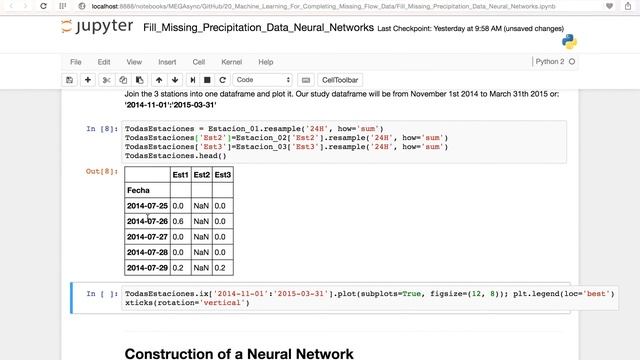
Task: Click the CellToolbar button
Action: point(340,80)
